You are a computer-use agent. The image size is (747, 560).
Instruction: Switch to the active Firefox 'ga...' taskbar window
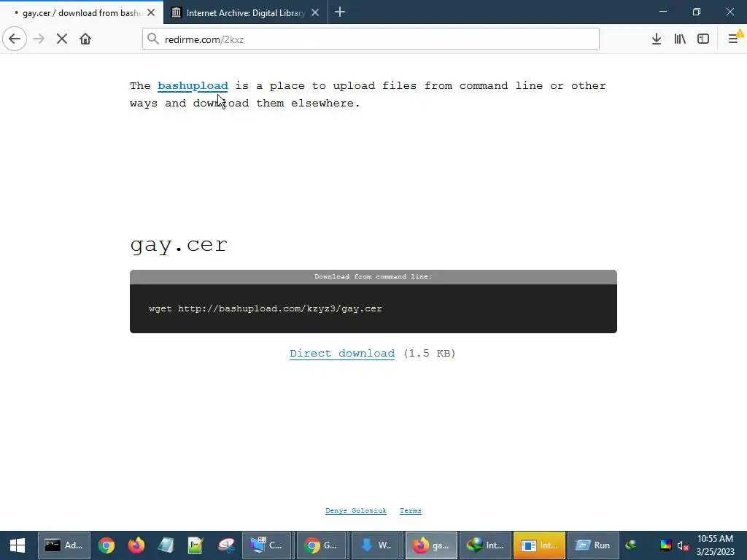[431, 545]
